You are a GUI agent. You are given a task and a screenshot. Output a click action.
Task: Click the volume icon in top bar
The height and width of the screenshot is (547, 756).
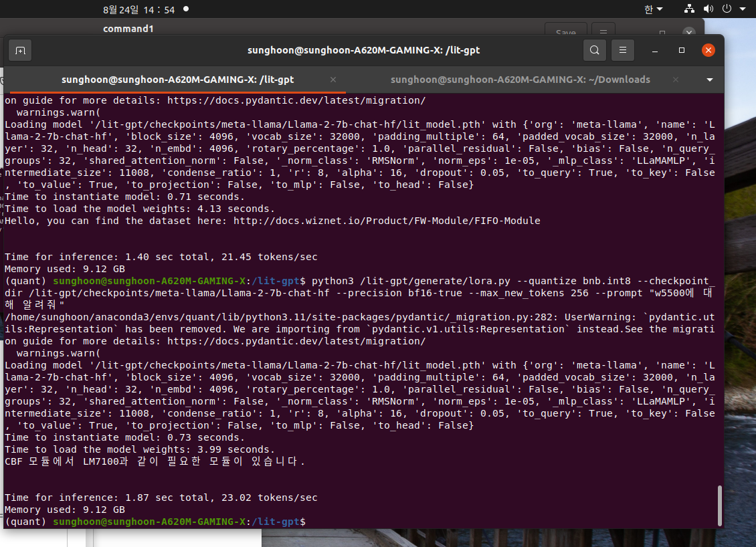click(708, 9)
